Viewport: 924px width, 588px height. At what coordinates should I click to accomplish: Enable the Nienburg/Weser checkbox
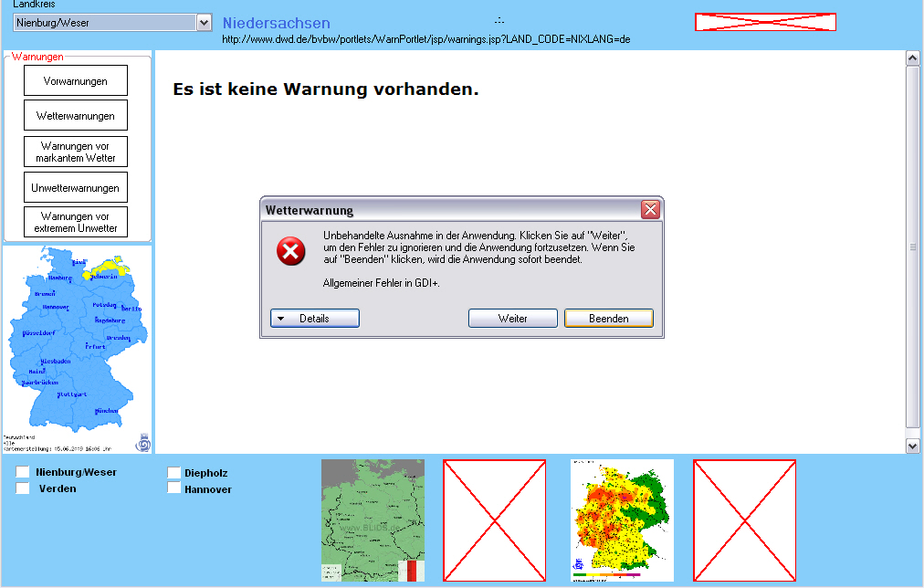(23, 473)
